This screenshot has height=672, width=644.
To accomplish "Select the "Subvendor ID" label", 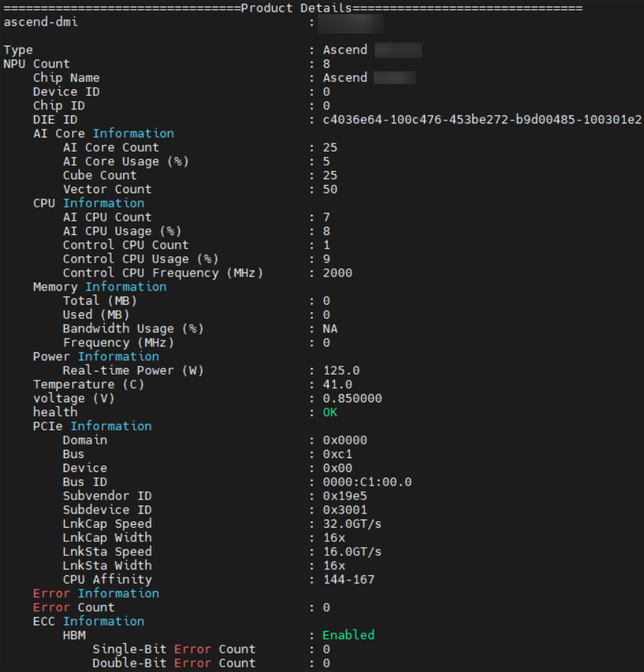I will [x=107, y=495].
